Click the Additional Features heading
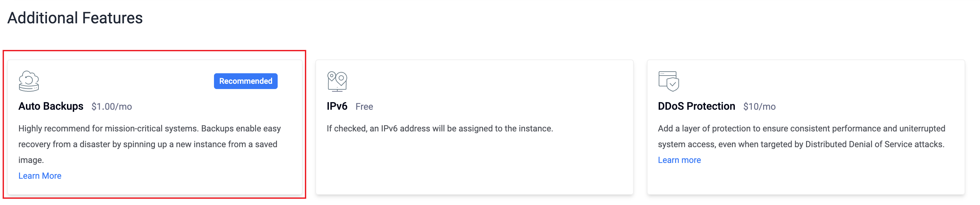Viewport: 980px width, 205px height. pos(75,18)
